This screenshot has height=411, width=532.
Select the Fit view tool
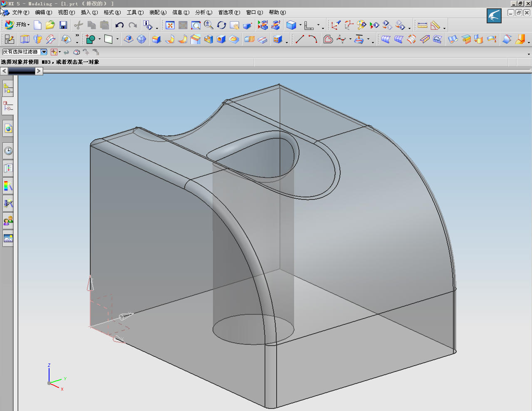click(x=170, y=25)
